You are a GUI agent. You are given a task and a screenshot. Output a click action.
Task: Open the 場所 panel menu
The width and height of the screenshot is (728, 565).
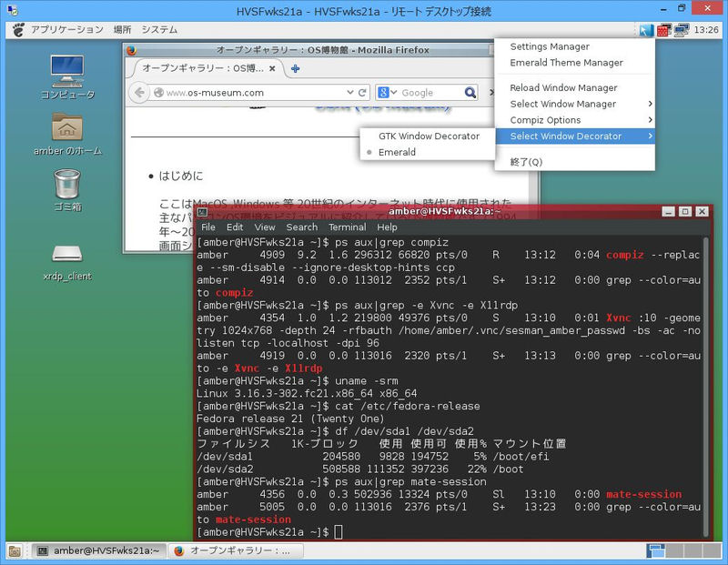122,30
